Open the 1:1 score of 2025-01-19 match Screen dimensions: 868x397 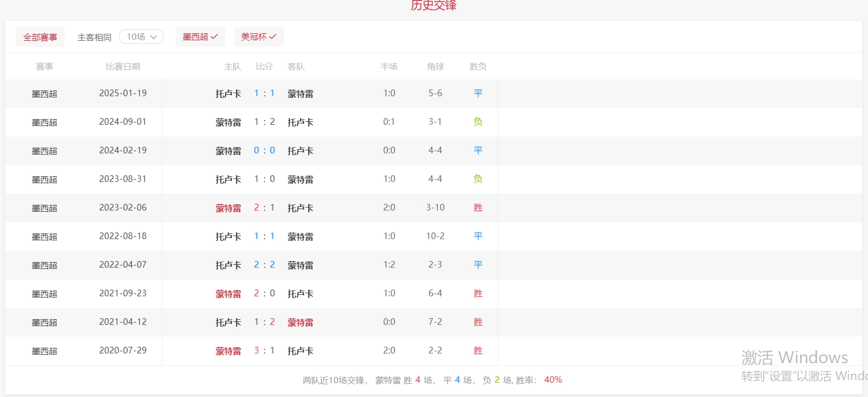[264, 93]
